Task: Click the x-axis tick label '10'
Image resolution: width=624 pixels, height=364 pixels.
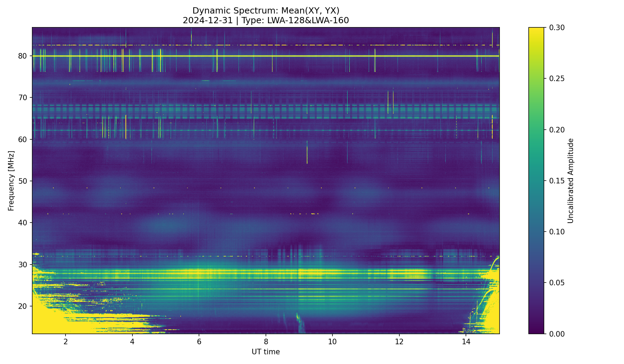Action: coord(332,342)
